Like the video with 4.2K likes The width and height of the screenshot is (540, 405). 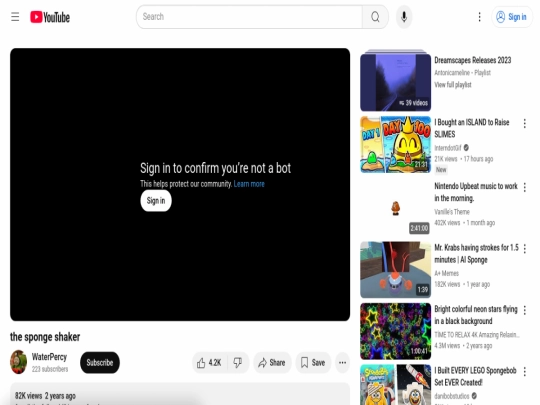tap(209, 362)
